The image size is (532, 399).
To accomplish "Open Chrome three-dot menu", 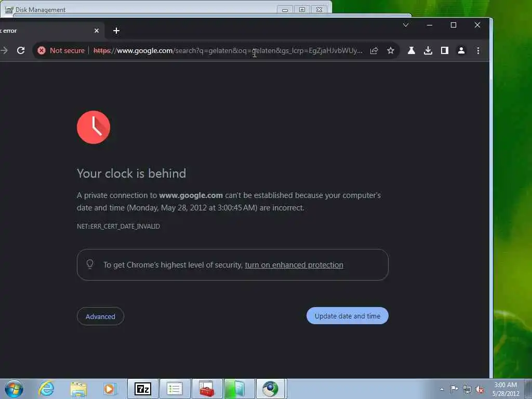I will coord(478,50).
